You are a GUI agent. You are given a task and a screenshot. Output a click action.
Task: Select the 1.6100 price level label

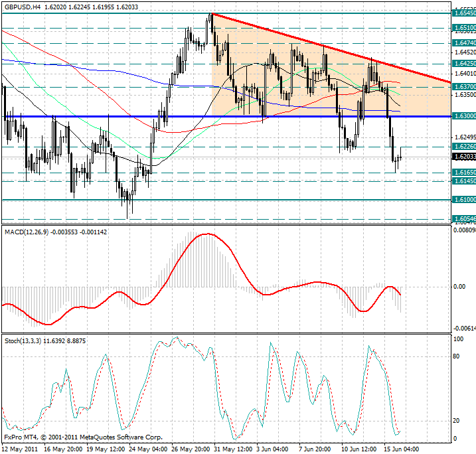pos(464,200)
